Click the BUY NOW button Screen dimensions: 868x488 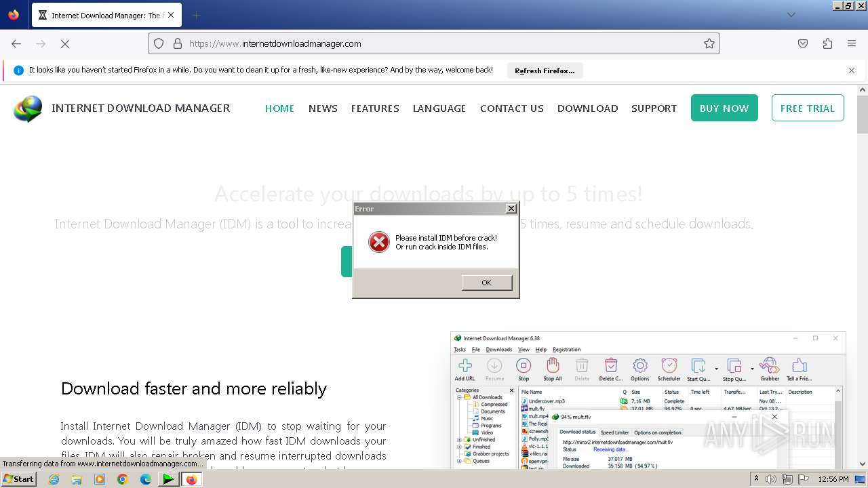pyautogui.click(x=724, y=108)
